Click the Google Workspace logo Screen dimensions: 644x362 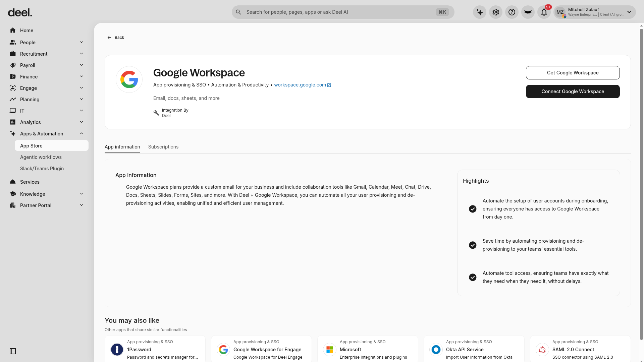click(129, 79)
